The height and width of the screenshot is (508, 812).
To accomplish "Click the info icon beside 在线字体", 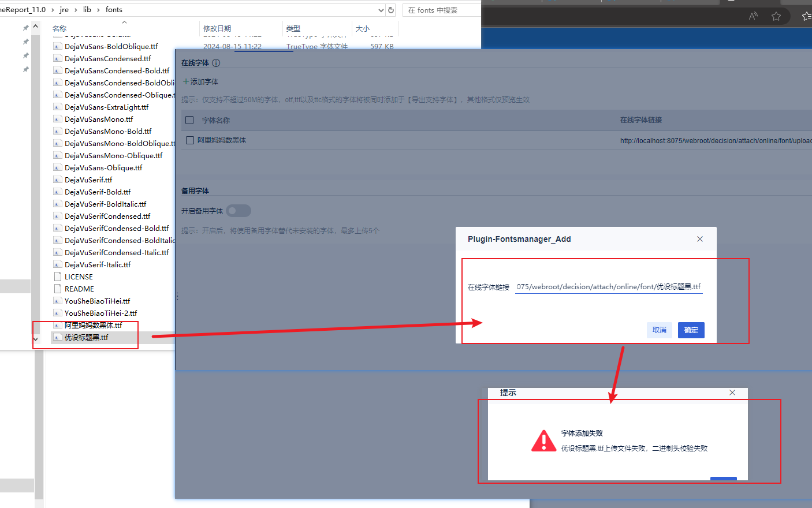I will (x=216, y=63).
